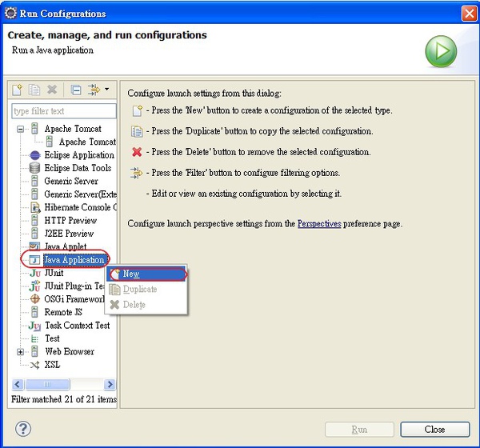Viewport: 480px width, 448px height.
Task: Click the Eclipse Application sphere icon
Action: 35,155
